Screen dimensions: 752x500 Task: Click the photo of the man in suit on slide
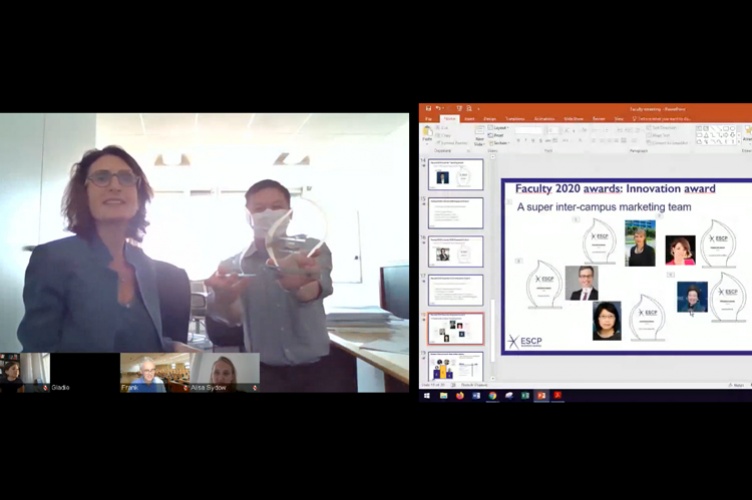581,283
